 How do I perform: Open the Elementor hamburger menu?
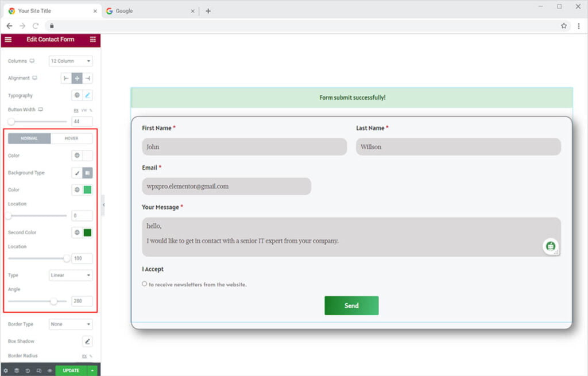pyautogui.click(x=8, y=40)
